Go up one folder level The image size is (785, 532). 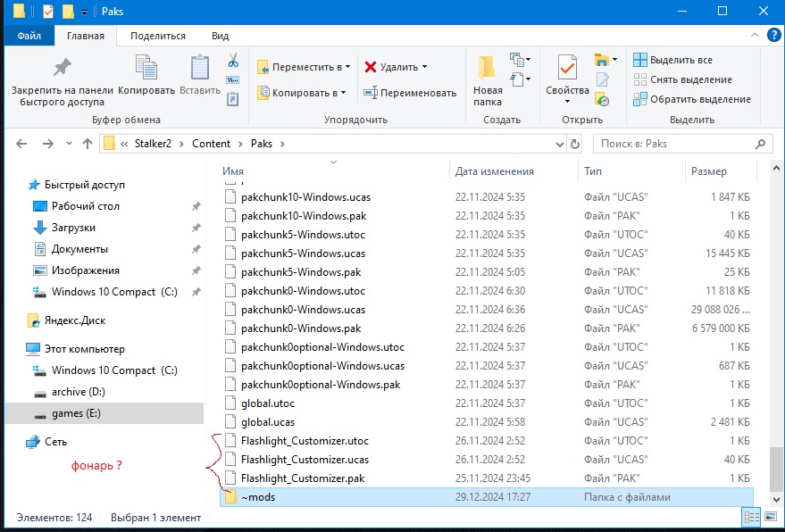(x=88, y=144)
